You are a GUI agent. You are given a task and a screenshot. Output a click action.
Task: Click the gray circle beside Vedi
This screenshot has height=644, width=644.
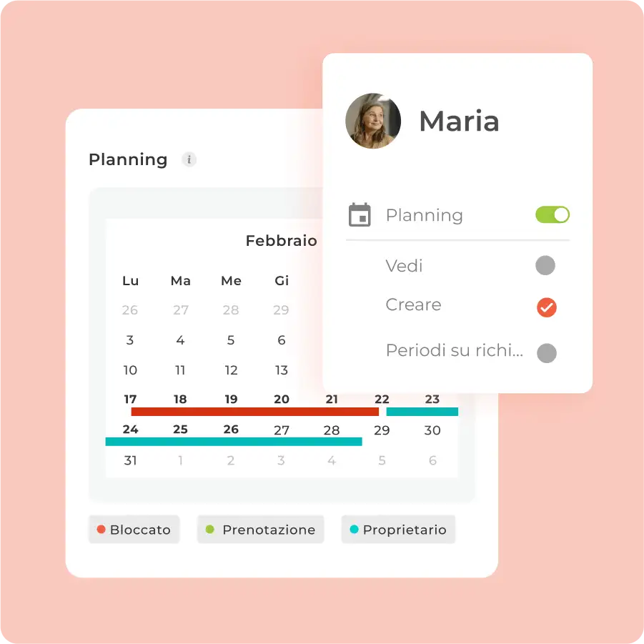pyautogui.click(x=546, y=265)
